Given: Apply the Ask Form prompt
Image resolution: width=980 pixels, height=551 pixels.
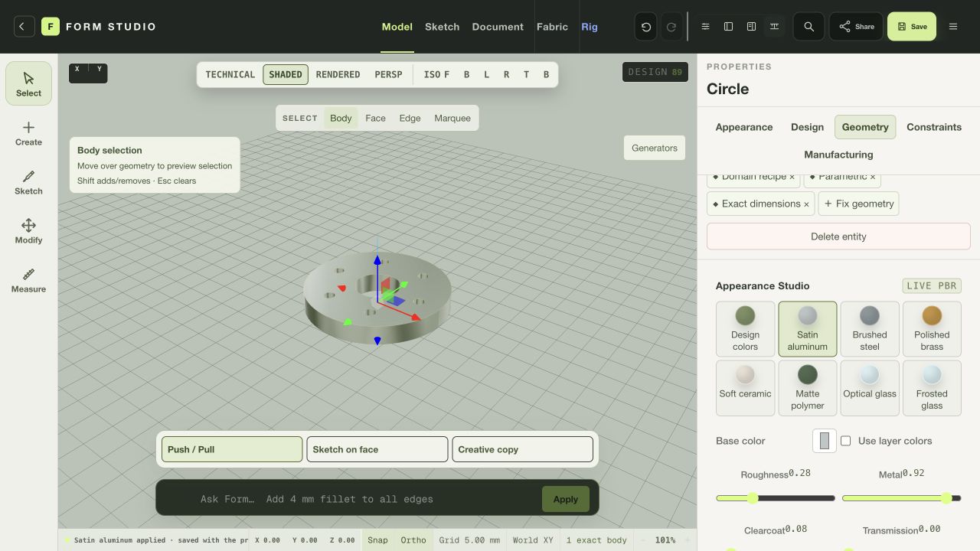Looking at the screenshot, I should (x=565, y=499).
